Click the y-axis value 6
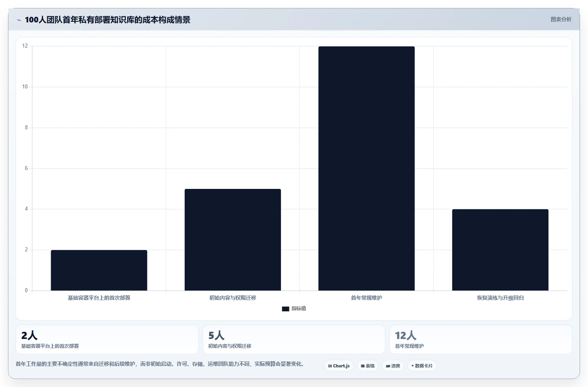This screenshot has height=387, width=588. pyautogui.click(x=26, y=168)
